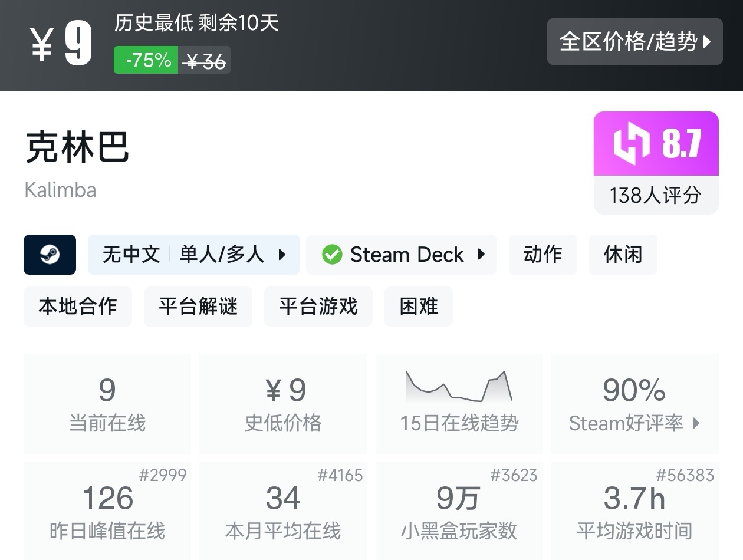
Task: Open 全区价格/趋势 price trends
Action: pos(634,41)
